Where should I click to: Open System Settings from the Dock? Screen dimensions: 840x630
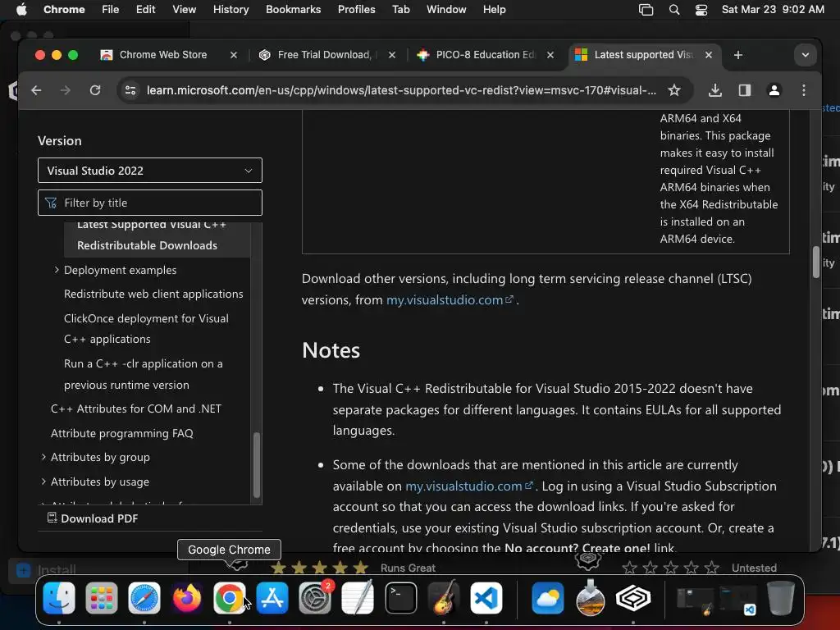tap(315, 598)
